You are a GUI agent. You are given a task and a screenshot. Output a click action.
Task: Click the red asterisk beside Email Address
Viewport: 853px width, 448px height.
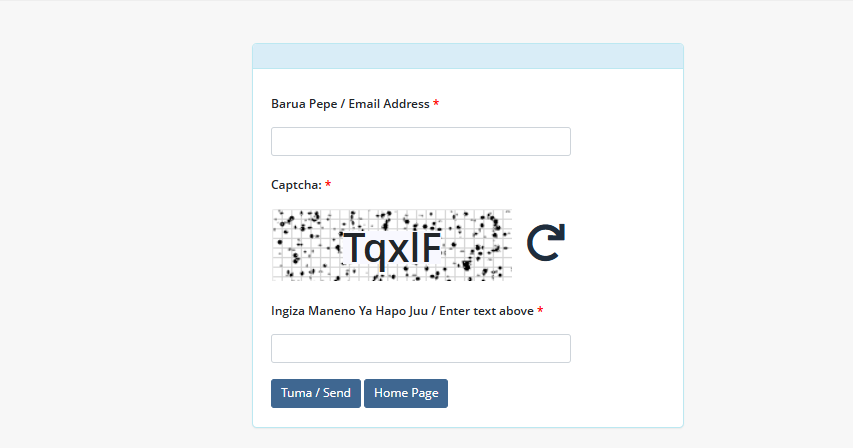pos(436,103)
